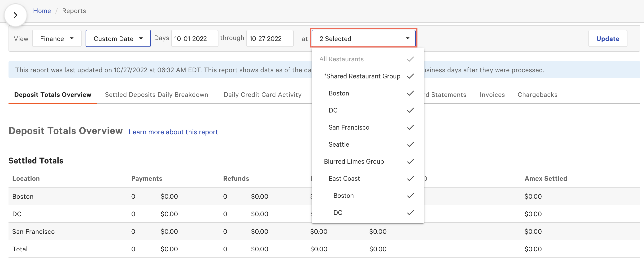Click the Update button

pyautogui.click(x=608, y=38)
